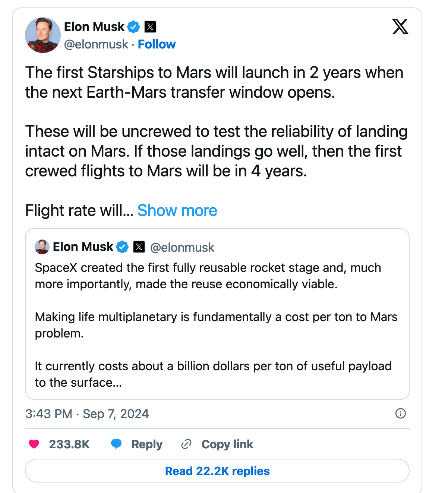Click the blue verified badge beside author name
The height and width of the screenshot is (493, 448).
pos(133,27)
